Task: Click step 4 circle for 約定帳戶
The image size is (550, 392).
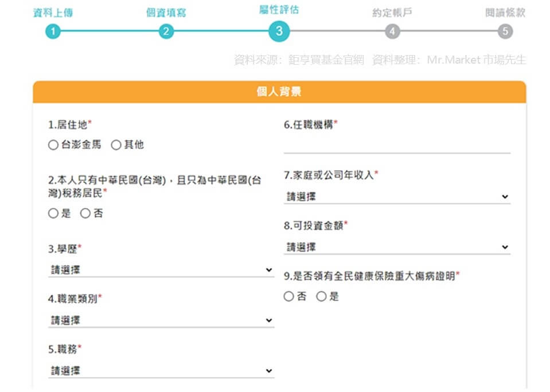Action: pyautogui.click(x=392, y=31)
